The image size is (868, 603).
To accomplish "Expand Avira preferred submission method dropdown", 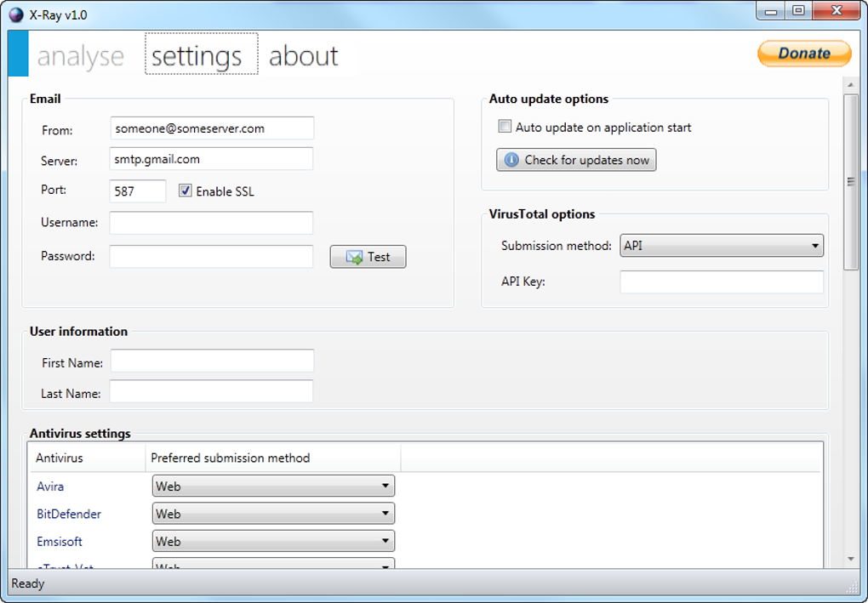I will [x=273, y=486].
